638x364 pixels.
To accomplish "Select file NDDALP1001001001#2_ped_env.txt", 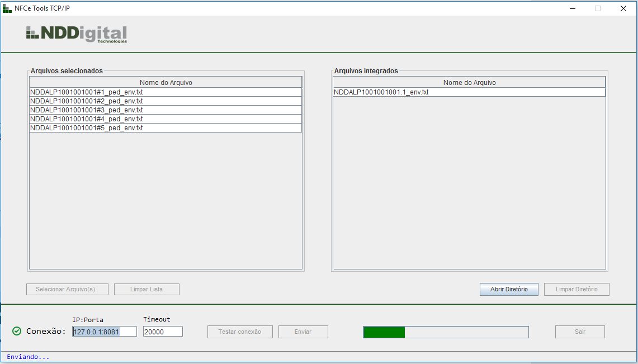I will point(87,101).
